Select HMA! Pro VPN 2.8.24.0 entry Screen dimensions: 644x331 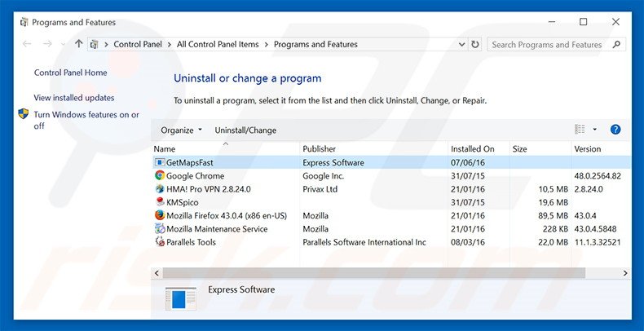point(208,189)
